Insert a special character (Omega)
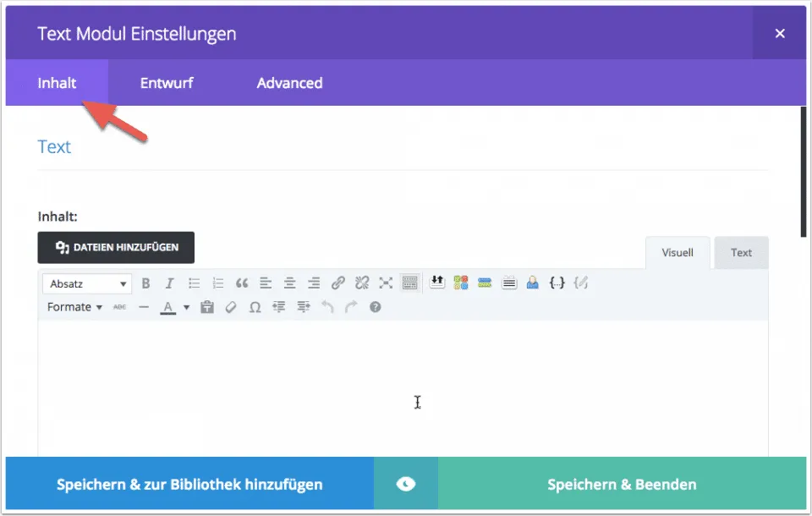812x516 pixels. pyautogui.click(x=255, y=307)
